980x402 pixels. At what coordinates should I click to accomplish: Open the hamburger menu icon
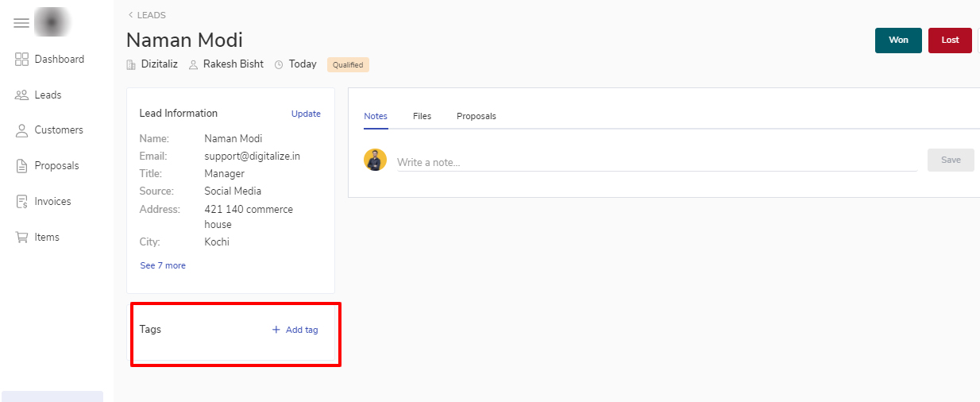(21, 24)
